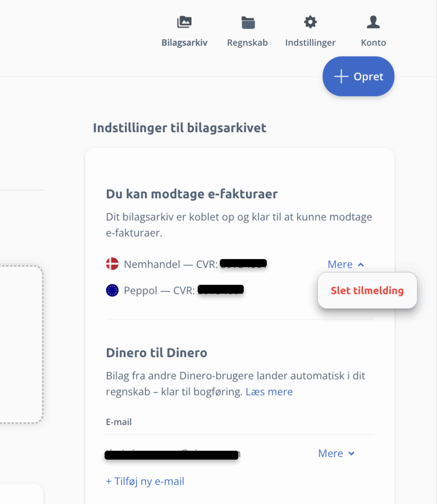Click the EU flag next to Peppol
This screenshot has width=437, height=504.
[x=113, y=290]
